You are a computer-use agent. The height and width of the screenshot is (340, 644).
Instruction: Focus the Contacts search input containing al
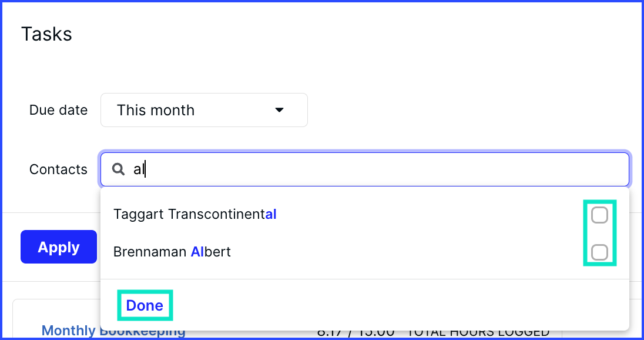(365, 169)
